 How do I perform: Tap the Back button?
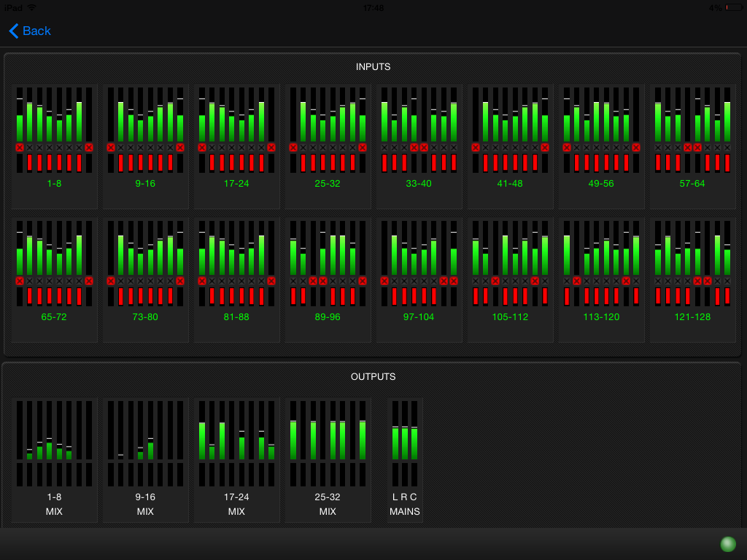point(30,31)
